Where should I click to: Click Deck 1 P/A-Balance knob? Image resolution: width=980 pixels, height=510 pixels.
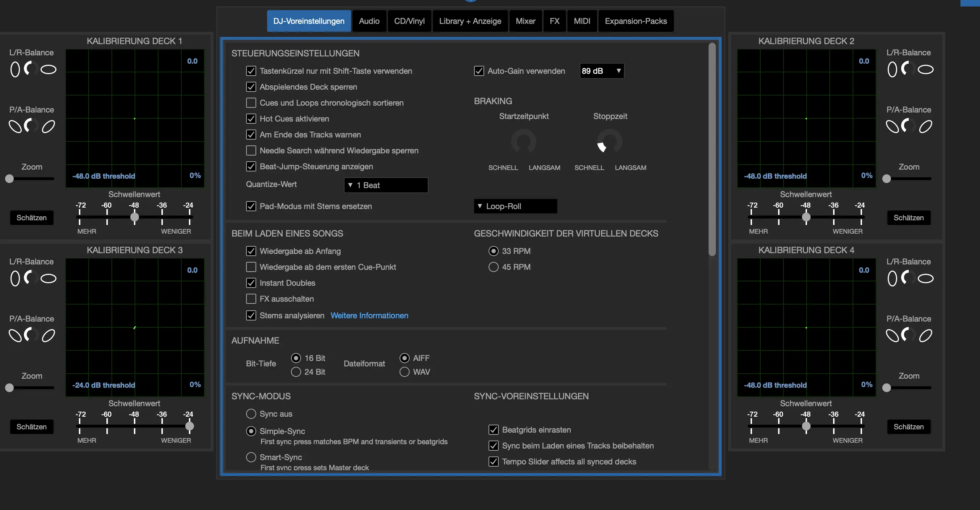click(31, 126)
